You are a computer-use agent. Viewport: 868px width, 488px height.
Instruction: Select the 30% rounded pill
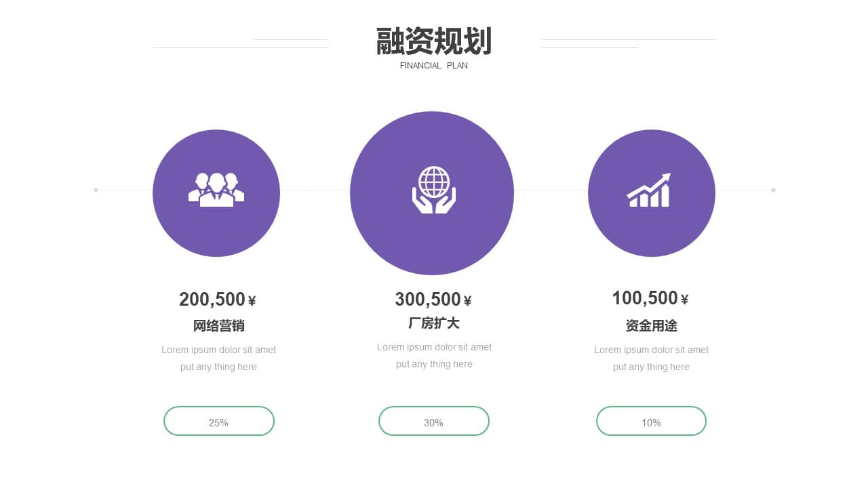(x=434, y=421)
